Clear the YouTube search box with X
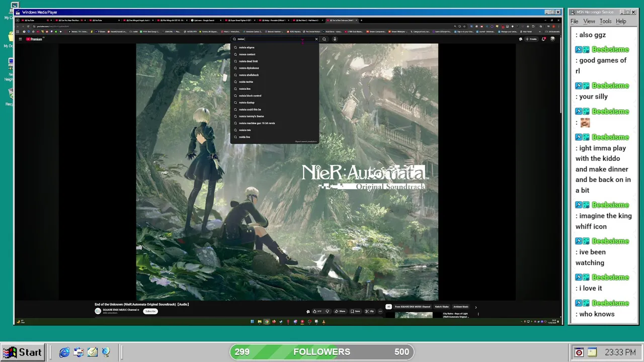 pos(316,39)
